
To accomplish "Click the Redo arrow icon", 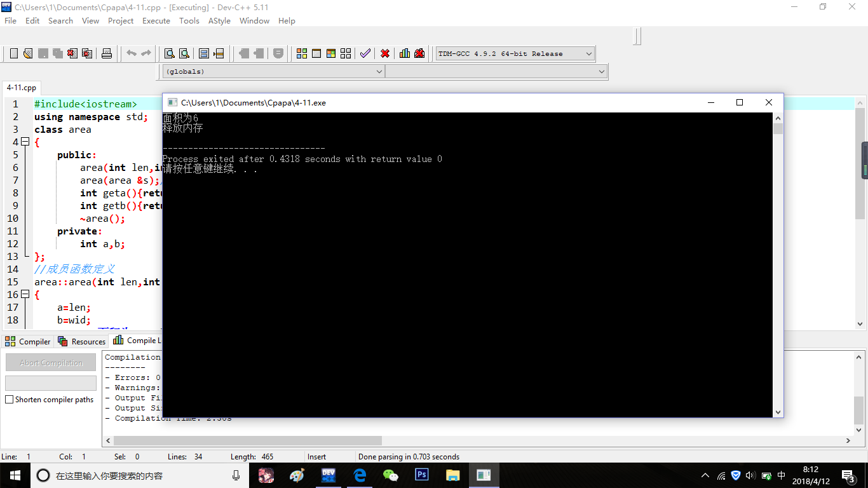I will 146,53.
